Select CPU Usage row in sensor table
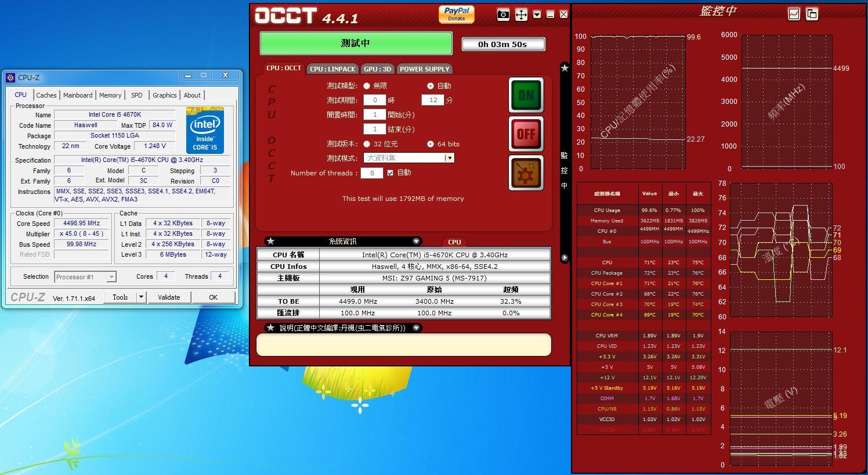The image size is (868, 475). point(644,210)
